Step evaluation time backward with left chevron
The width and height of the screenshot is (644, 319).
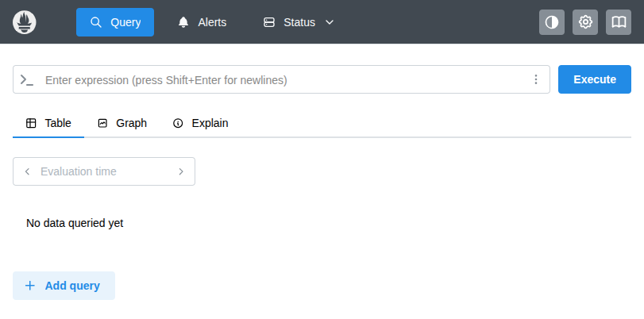27,171
